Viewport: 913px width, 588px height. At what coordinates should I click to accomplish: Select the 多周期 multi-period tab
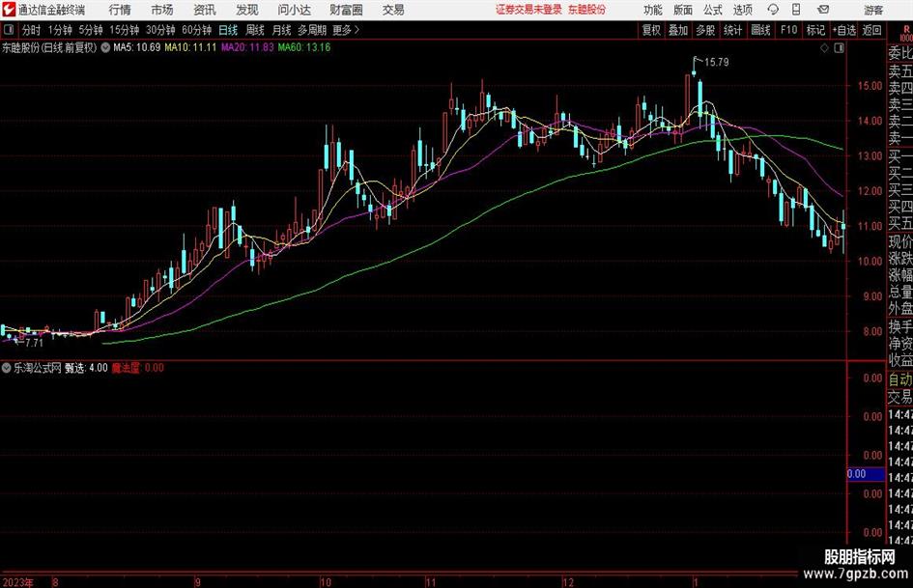point(312,30)
